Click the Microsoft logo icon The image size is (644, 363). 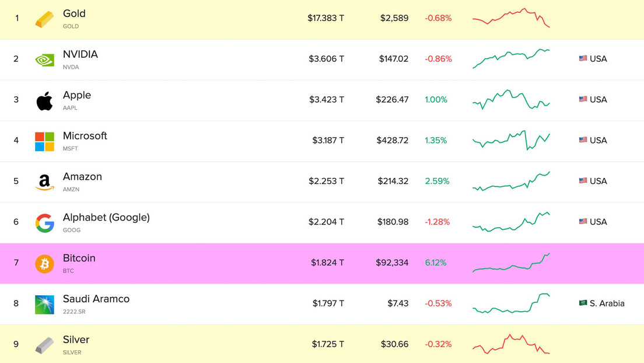coord(44,141)
